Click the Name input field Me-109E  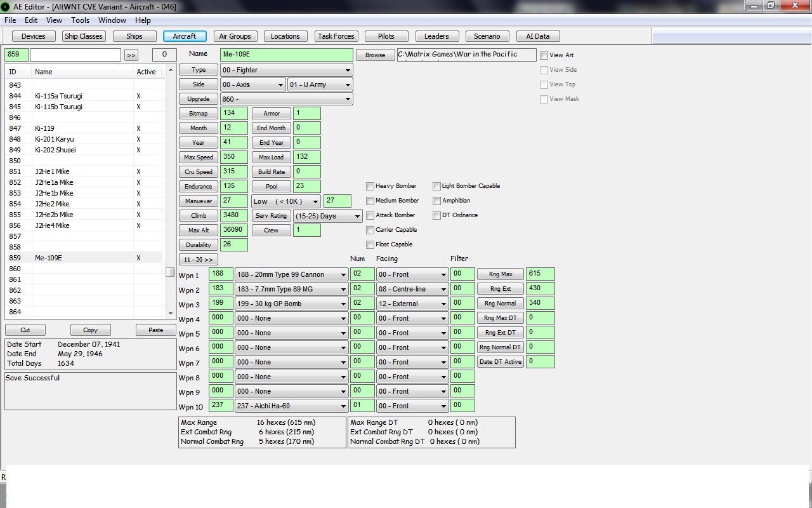tap(286, 55)
